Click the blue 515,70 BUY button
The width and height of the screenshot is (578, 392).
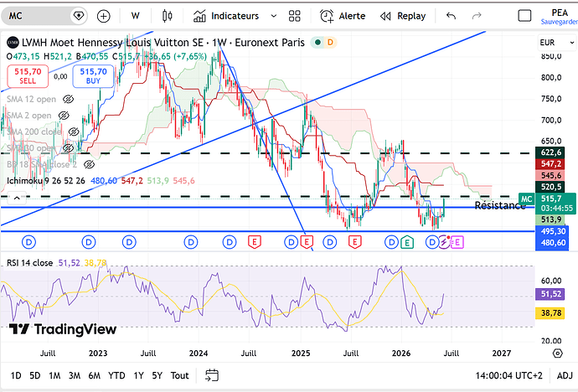tap(93, 76)
